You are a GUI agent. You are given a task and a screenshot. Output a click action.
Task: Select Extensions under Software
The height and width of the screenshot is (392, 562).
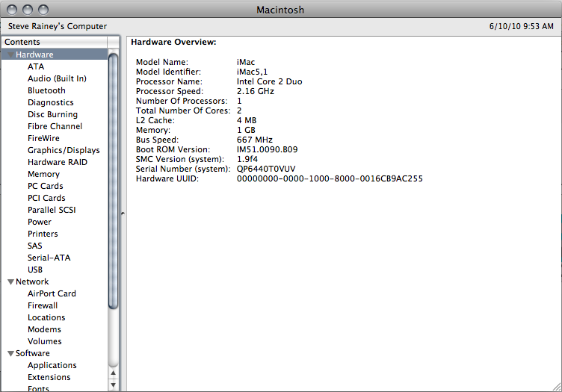49,377
